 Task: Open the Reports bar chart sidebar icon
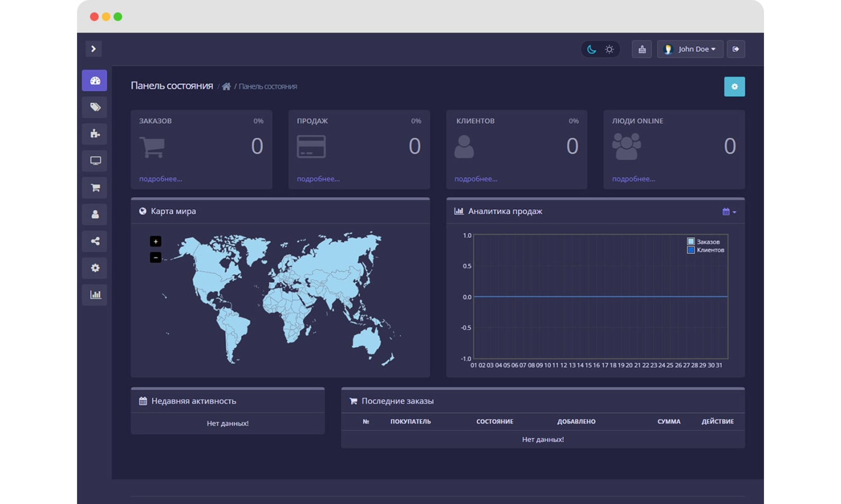click(95, 294)
